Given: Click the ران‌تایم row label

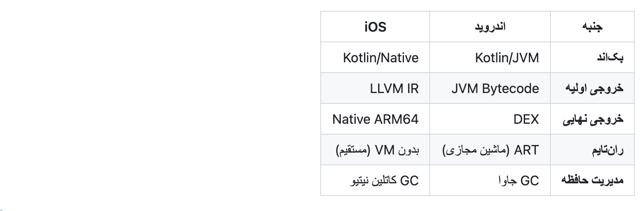Looking at the screenshot, I should point(607,150).
